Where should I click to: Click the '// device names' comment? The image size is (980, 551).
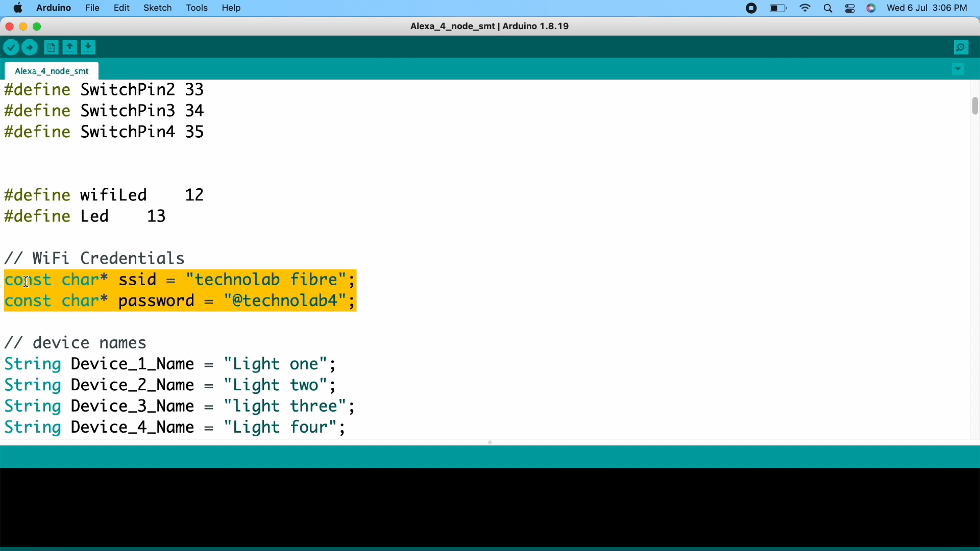(76, 343)
